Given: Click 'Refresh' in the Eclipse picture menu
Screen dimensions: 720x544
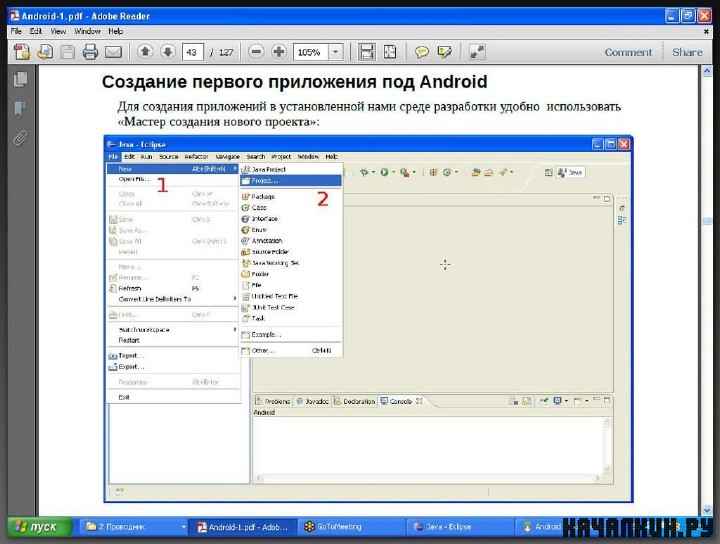Looking at the screenshot, I should pos(129,289).
